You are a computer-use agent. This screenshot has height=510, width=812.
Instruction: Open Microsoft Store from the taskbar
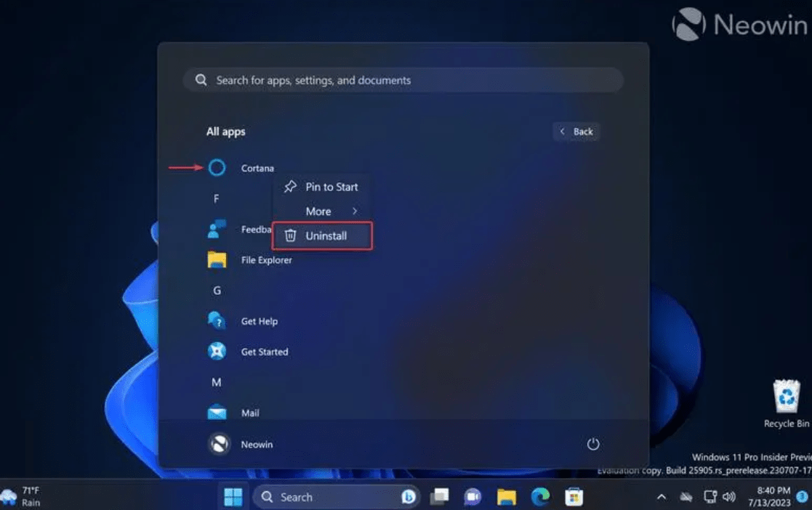coord(574,497)
